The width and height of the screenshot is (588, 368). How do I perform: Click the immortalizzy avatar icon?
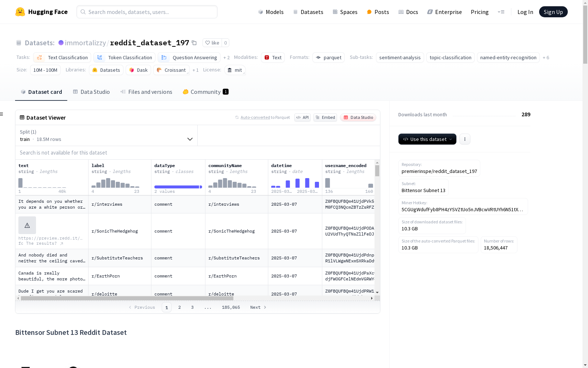(x=61, y=43)
